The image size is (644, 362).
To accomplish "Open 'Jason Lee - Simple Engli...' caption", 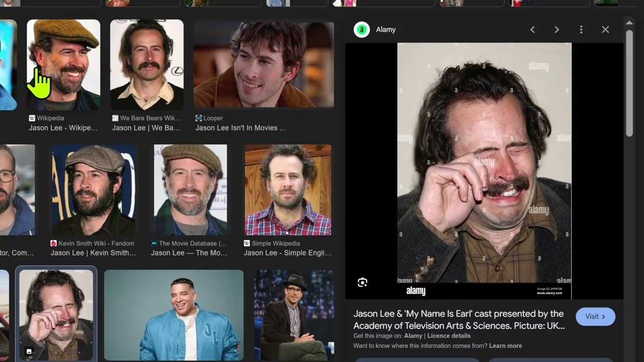I will coord(288,253).
